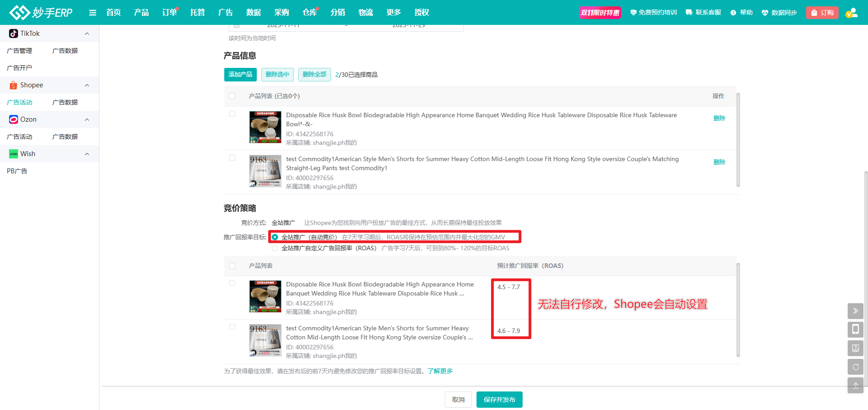Open the 订单 top menu
868x410 pixels.
(170, 13)
